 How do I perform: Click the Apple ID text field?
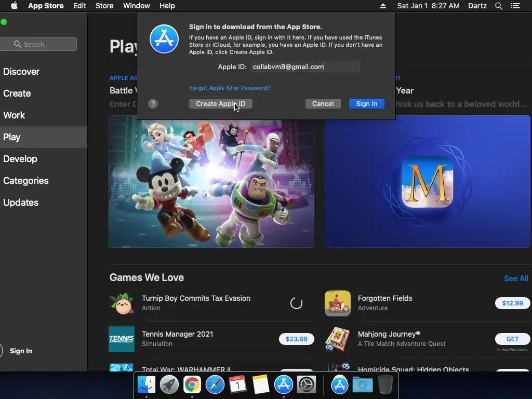pyautogui.click(x=305, y=66)
